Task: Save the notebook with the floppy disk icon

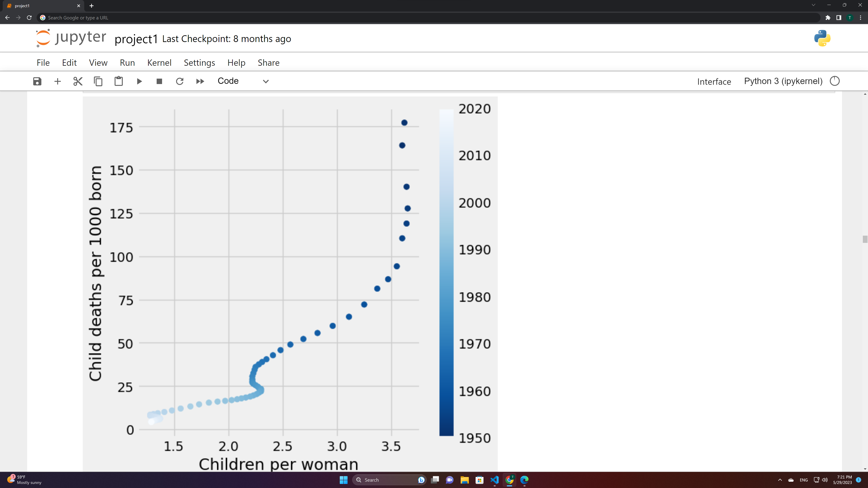Action: tap(37, 81)
